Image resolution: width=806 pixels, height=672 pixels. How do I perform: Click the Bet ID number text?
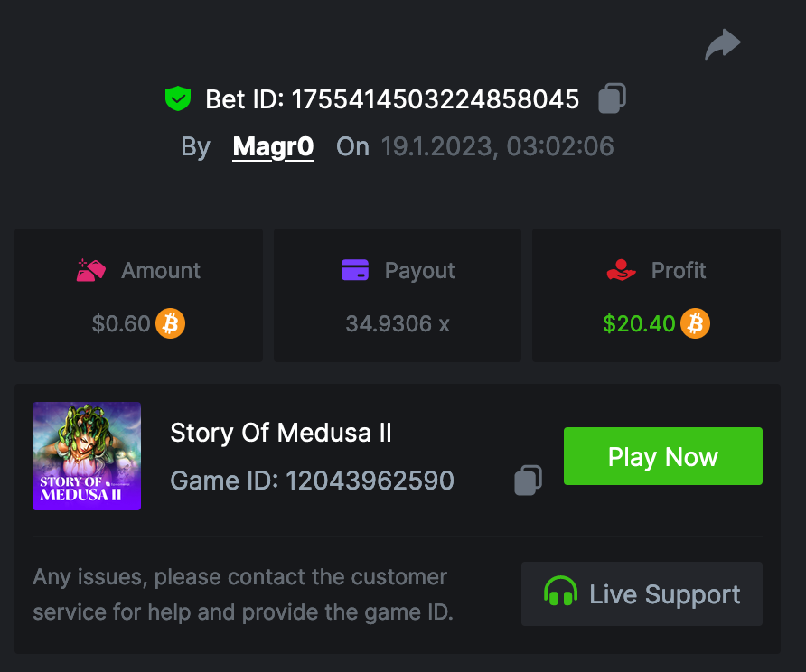pos(435,99)
